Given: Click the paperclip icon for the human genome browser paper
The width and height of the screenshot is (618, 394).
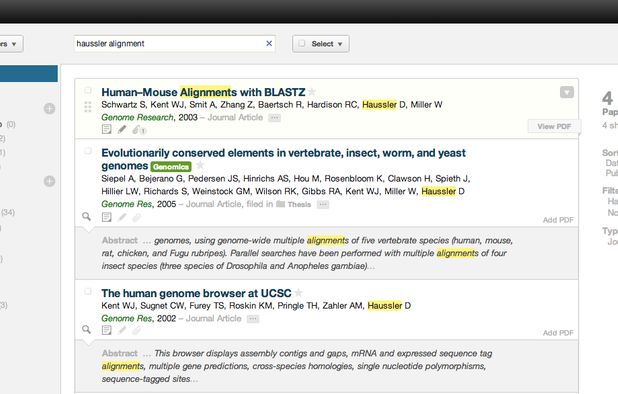Looking at the screenshot, I should point(136,330).
